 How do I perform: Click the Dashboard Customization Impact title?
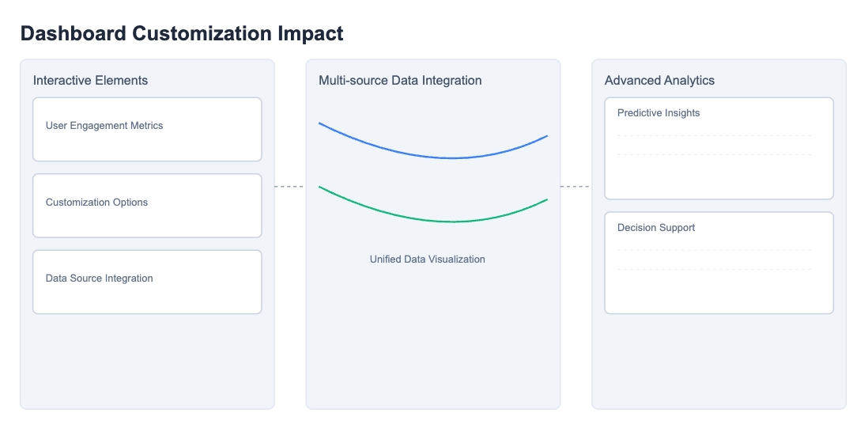click(182, 33)
